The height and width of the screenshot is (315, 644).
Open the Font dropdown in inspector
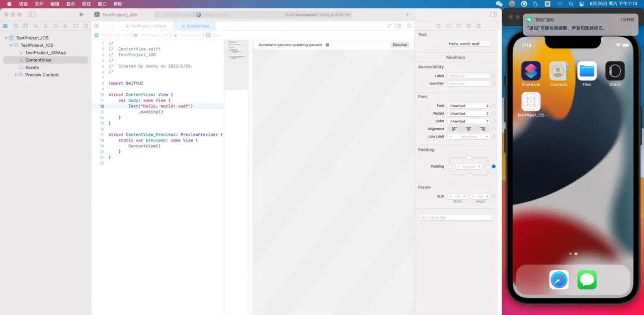point(468,106)
